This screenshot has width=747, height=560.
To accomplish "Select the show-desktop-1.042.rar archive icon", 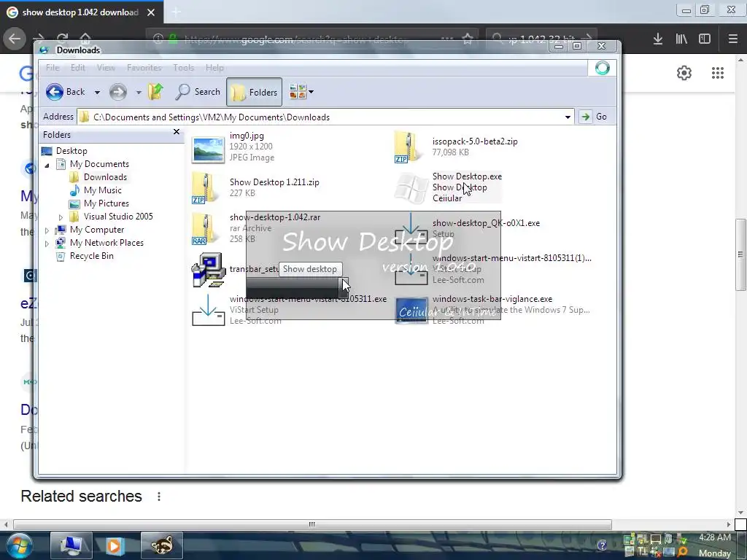I will tap(206, 228).
